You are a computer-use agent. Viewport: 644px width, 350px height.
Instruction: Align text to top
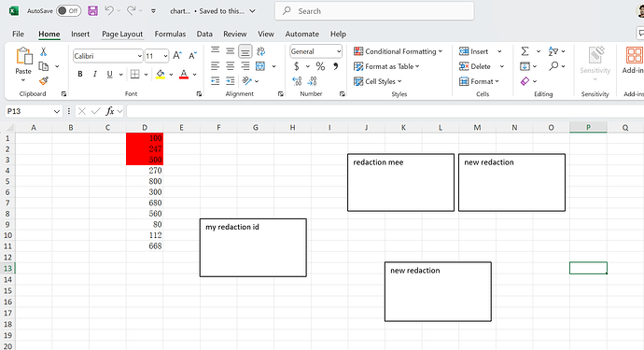click(215, 51)
